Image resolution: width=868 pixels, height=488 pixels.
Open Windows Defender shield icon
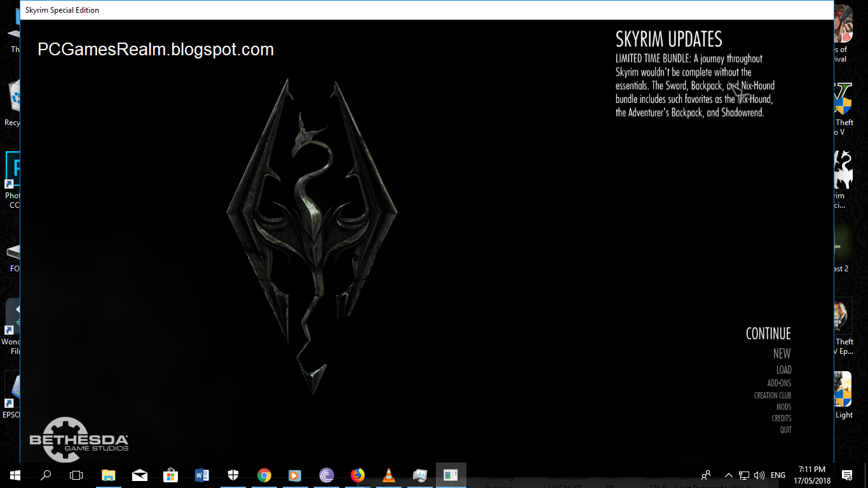tap(233, 475)
